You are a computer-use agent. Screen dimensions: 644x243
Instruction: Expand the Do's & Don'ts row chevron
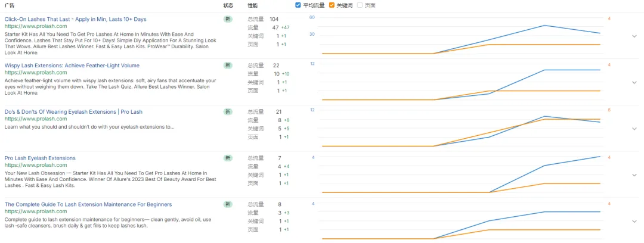pos(634,129)
